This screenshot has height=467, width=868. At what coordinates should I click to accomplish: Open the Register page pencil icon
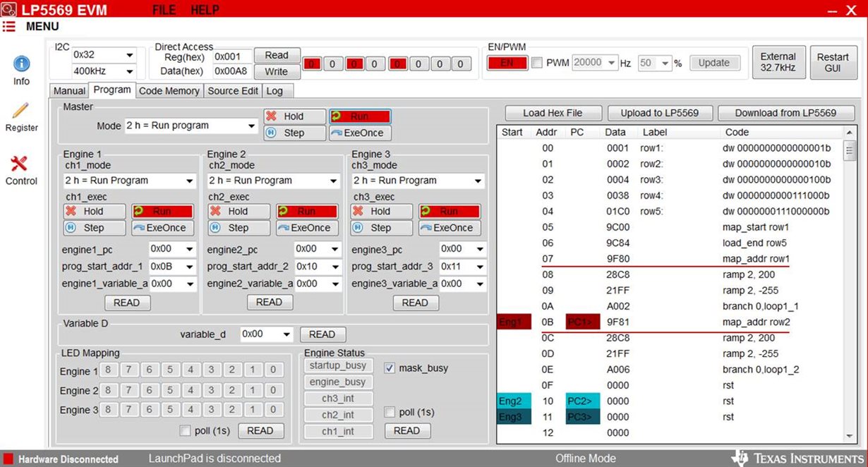coord(21,110)
